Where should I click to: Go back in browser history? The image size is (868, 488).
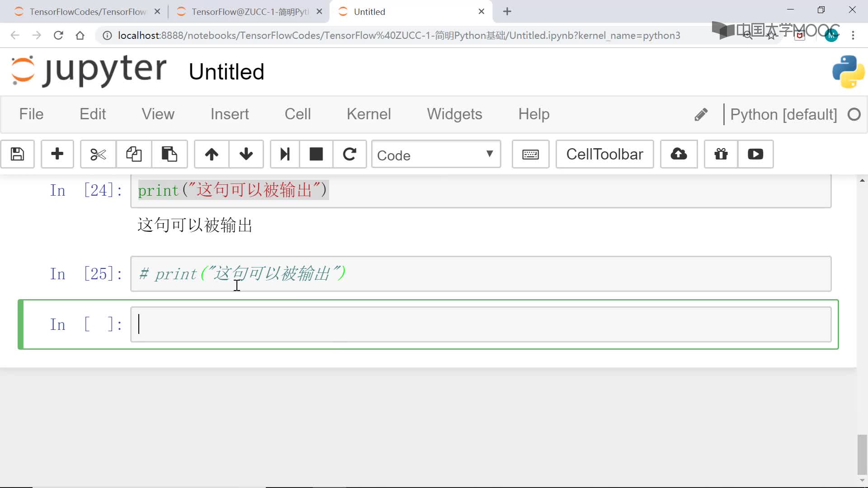(x=15, y=35)
